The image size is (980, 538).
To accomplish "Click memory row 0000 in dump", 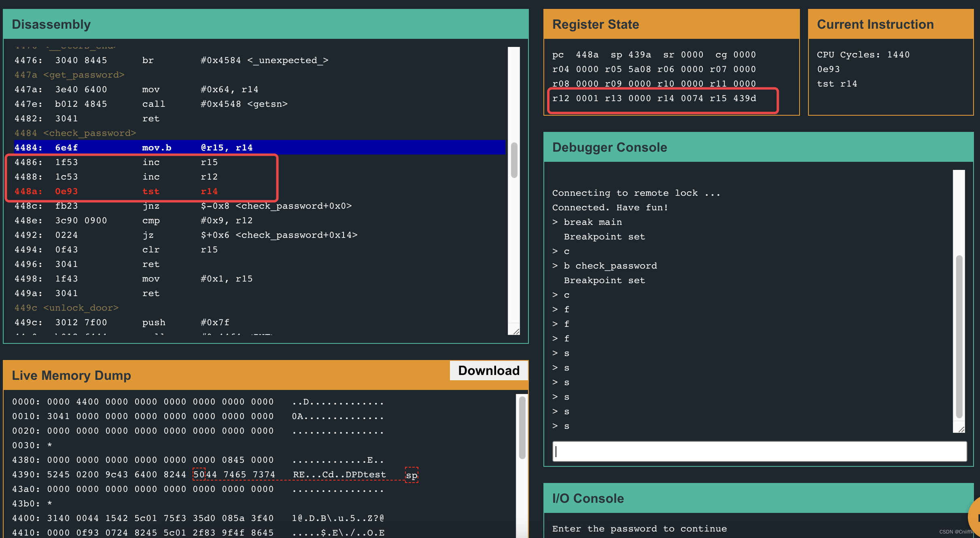I will [198, 402].
